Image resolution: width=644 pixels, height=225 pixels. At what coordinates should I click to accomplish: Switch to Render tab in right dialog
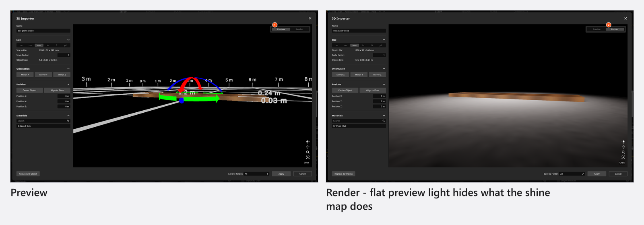pos(615,29)
